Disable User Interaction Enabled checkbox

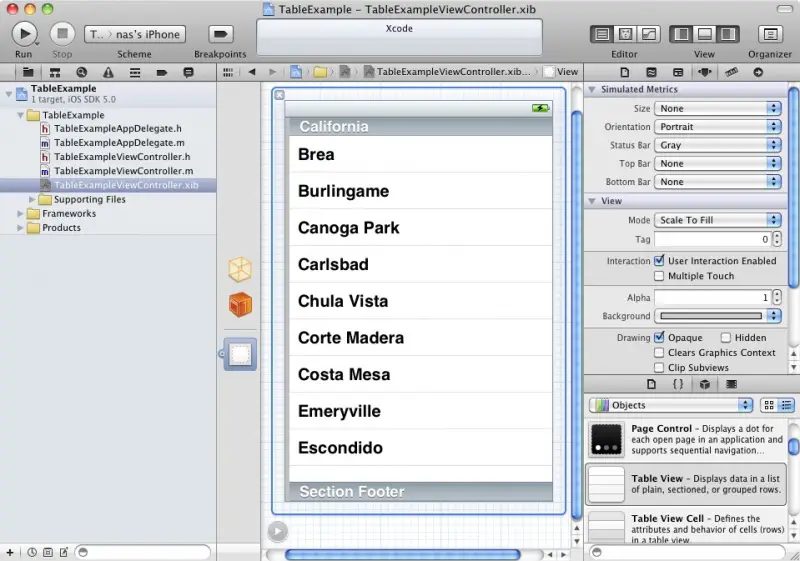point(659,261)
